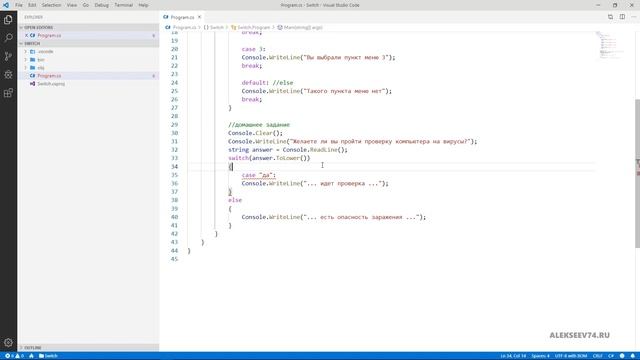This screenshot has width=640, height=360.
Task: Close the Program.cs editor tab
Action: pos(199,17)
